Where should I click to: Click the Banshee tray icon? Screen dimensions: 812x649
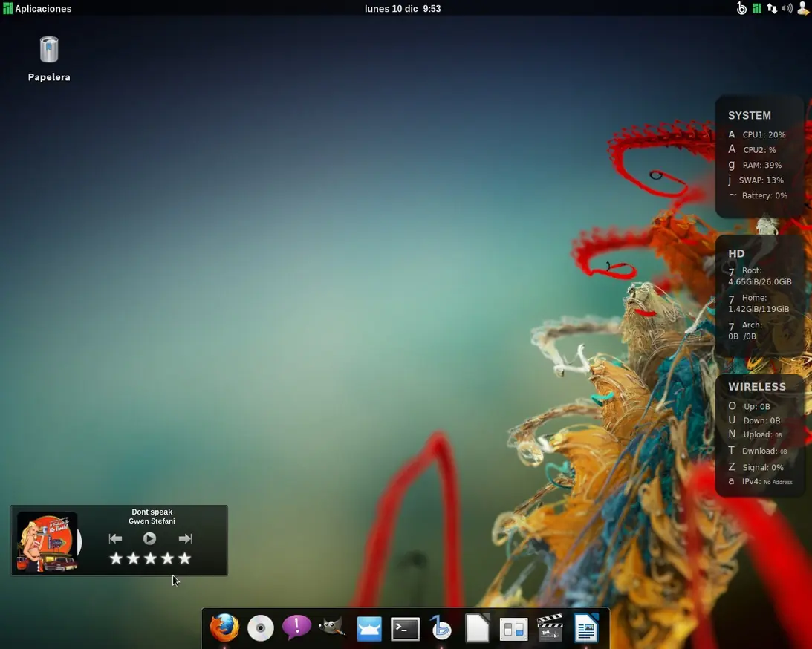(x=741, y=8)
